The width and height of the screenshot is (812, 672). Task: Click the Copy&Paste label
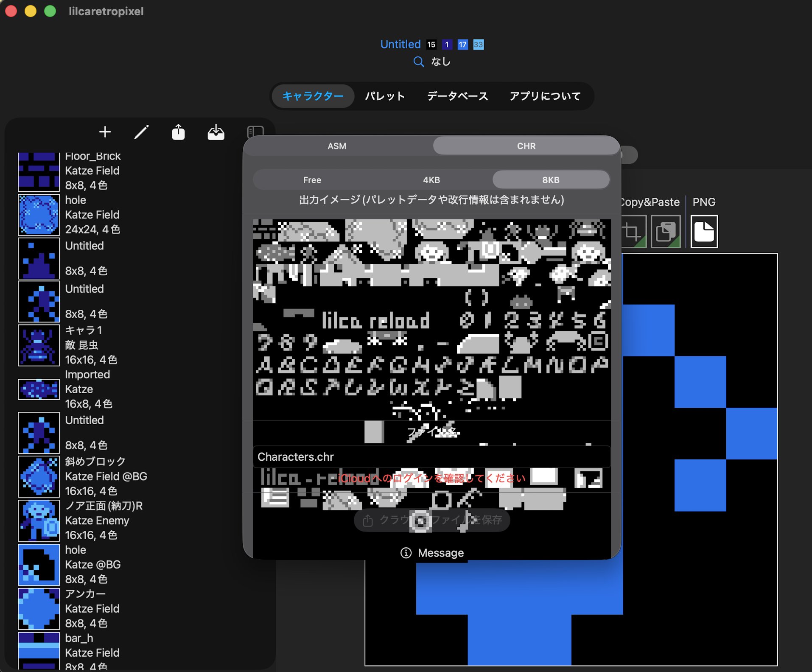click(650, 202)
